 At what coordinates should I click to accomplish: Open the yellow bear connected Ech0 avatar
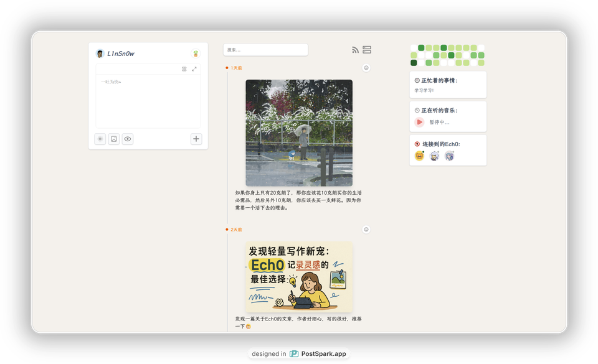coord(419,156)
